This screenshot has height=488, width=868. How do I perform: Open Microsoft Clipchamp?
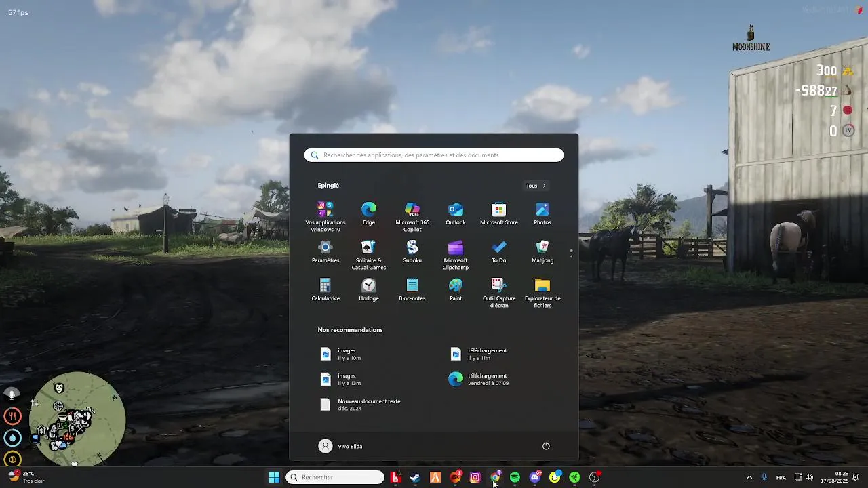click(x=456, y=255)
